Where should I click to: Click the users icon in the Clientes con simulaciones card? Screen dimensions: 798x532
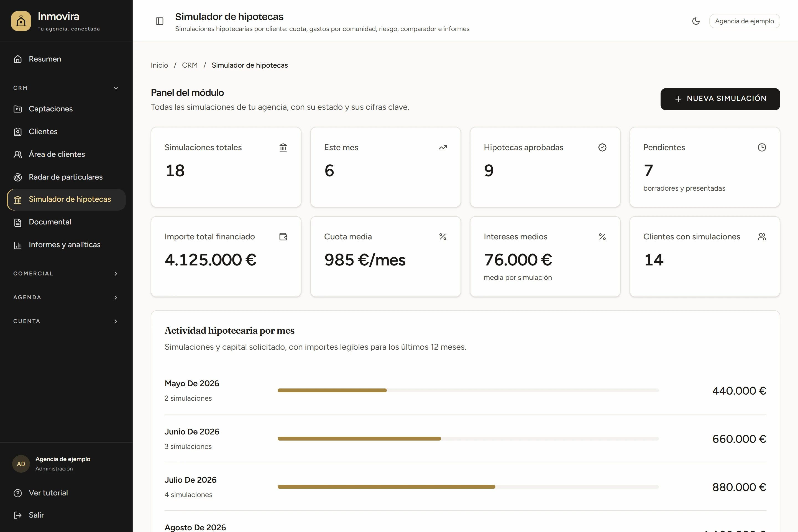click(762, 236)
